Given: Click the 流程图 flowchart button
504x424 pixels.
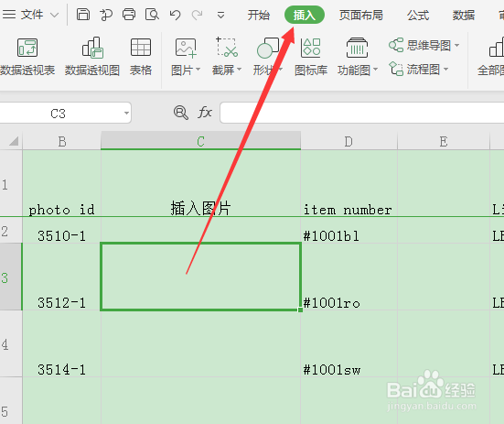Looking at the screenshot, I should click(x=414, y=69).
